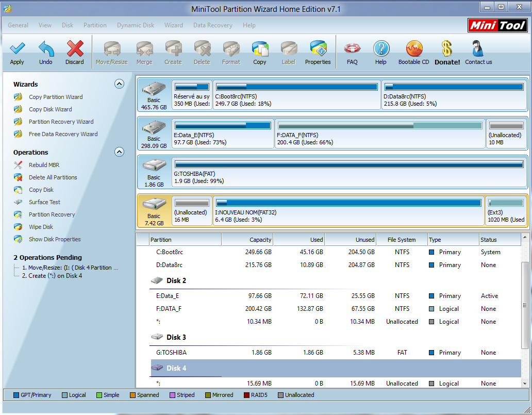
Task: Sort list by Status column header
Action: pos(500,240)
